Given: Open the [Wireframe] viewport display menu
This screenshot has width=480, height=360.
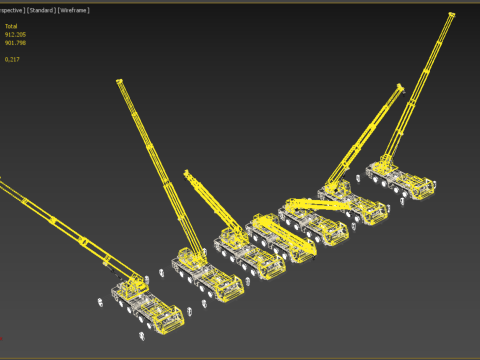Looking at the screenshot, I should (x=74, y=10).
